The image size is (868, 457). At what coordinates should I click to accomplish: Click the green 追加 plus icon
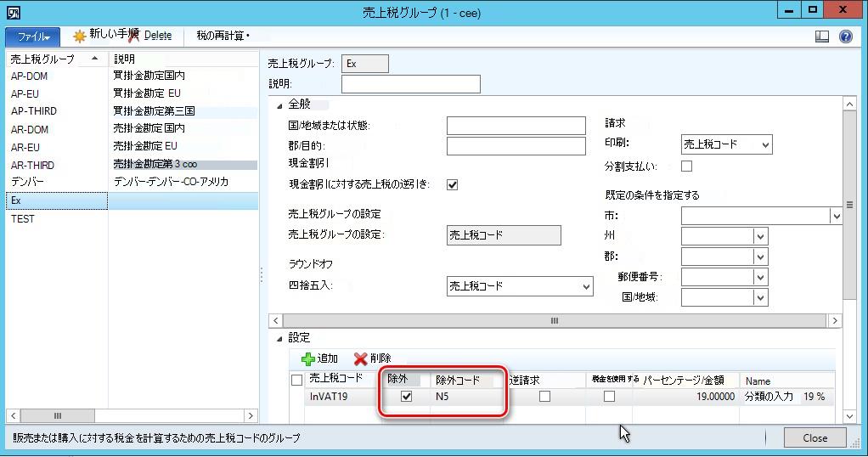307,359
